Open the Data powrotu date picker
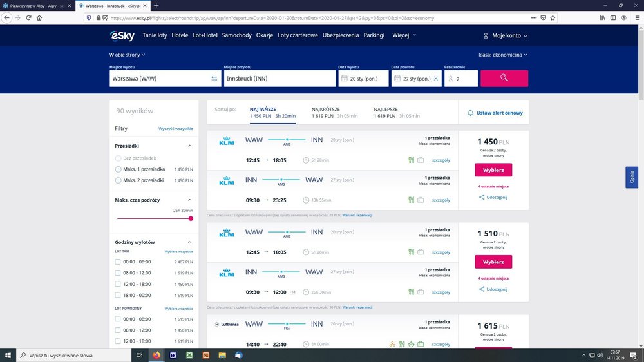The height and width of the screenshot is (362, 644). point(417,79)
